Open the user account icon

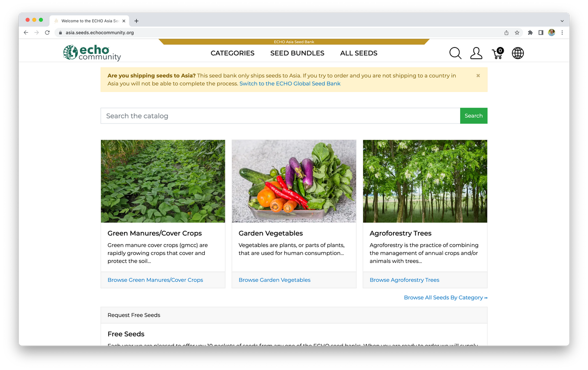click(x=476, y=53)
